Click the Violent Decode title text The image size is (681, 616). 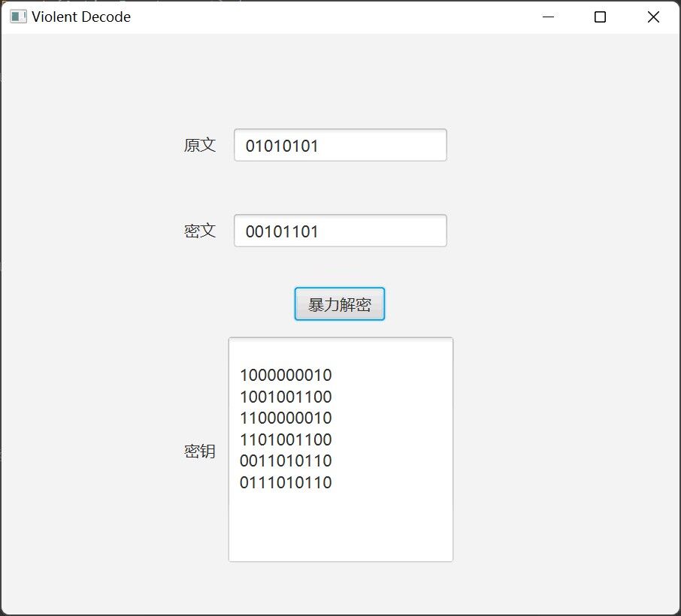click(81, 17)
